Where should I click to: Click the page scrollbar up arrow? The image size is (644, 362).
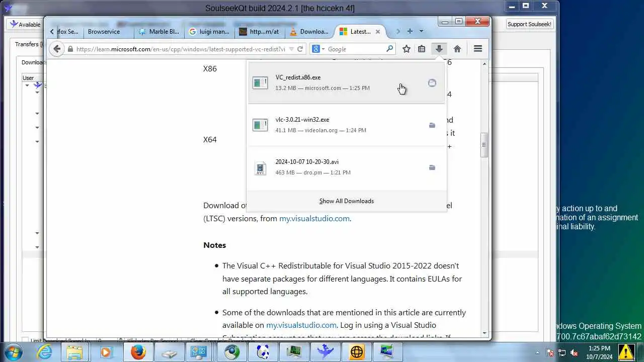click(x=485, y=64)
